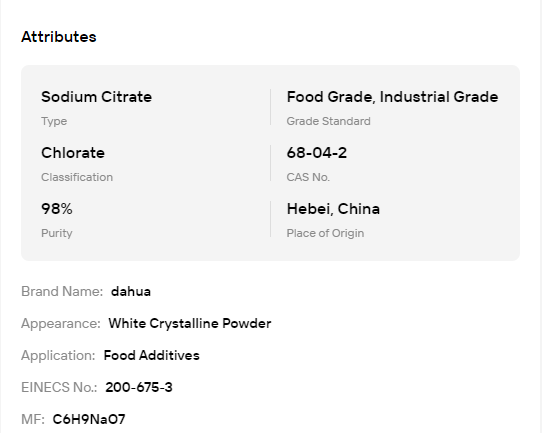Click the Food Additives application value
This screenshot has width=542, height=433.
tap(151, 355)
